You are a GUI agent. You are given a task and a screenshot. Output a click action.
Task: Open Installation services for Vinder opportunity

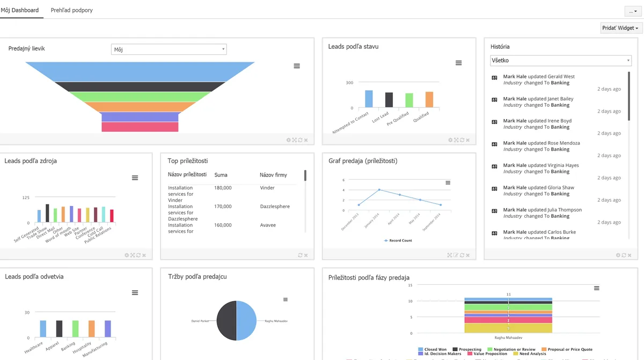[x=181, y=194]
